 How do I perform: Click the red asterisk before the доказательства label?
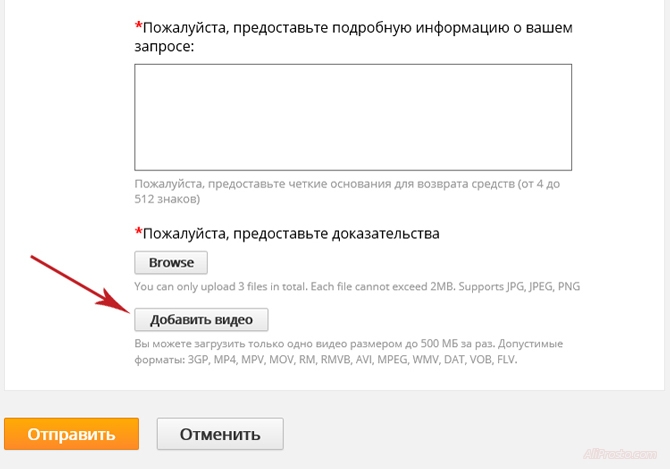tap(138, 233)
